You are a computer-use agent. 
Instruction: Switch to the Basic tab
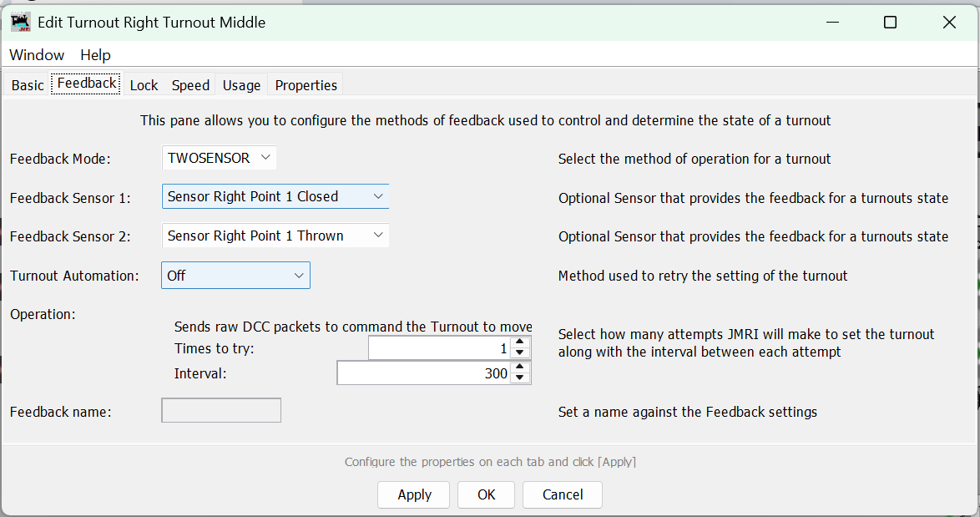pyautogui.click(x=28, y=85)
